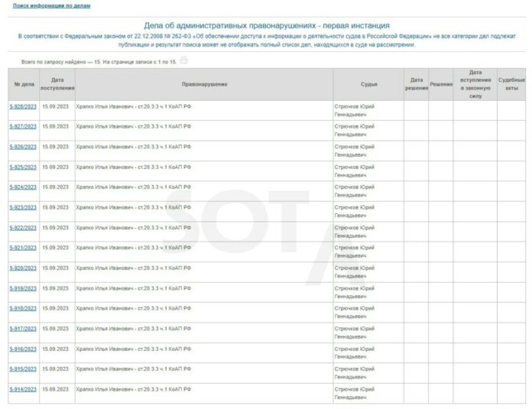This screenshot has width=532, height=409.
Task: Click case number 5-922/2023
Action: pyautogui.click(x=23, y=228)
